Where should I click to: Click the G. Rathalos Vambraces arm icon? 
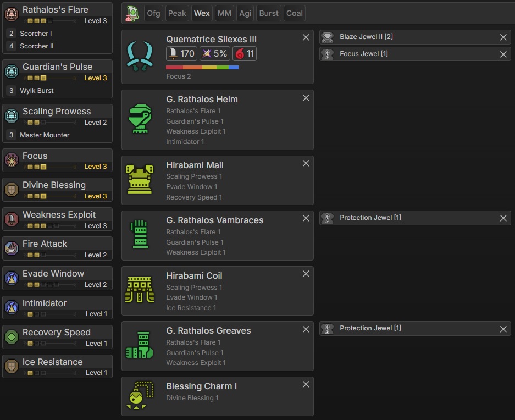click(140, 235)
